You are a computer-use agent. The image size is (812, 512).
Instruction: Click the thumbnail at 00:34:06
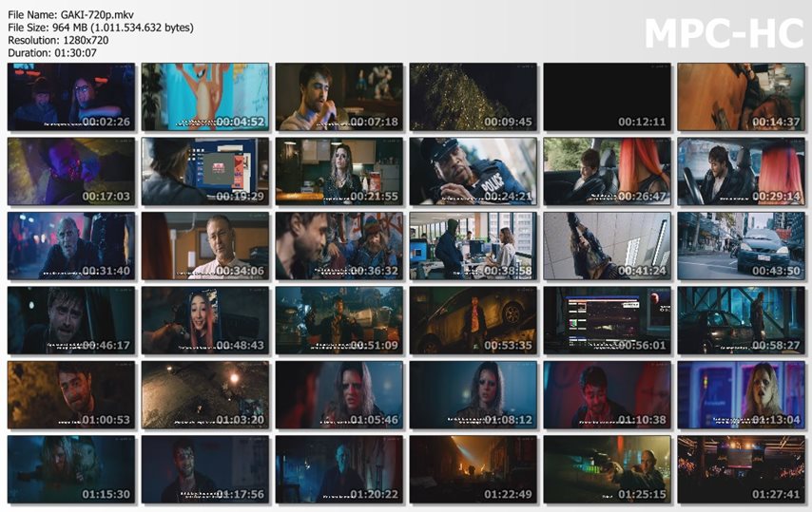[205, 246]
